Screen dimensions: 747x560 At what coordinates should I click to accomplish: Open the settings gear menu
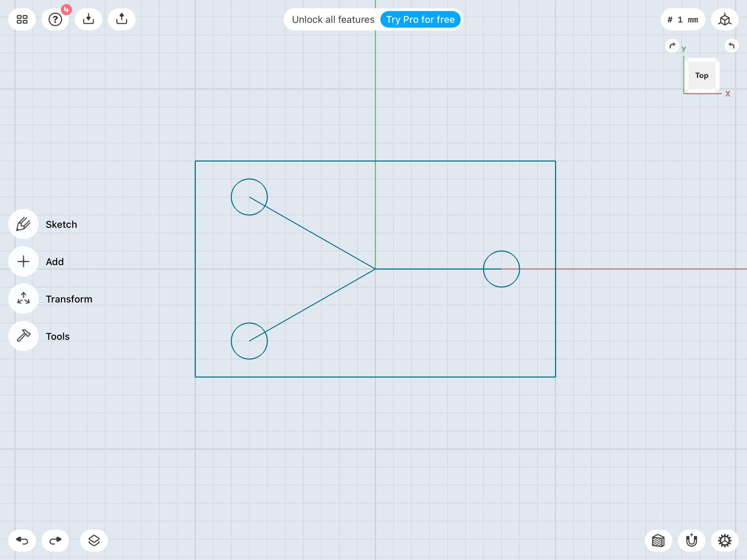(x=725, y=541)
